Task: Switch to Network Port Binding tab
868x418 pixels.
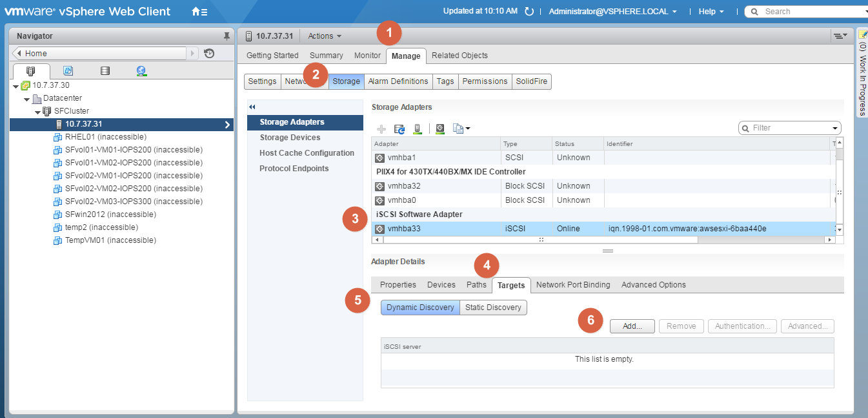Action: (x=573, y=285)
